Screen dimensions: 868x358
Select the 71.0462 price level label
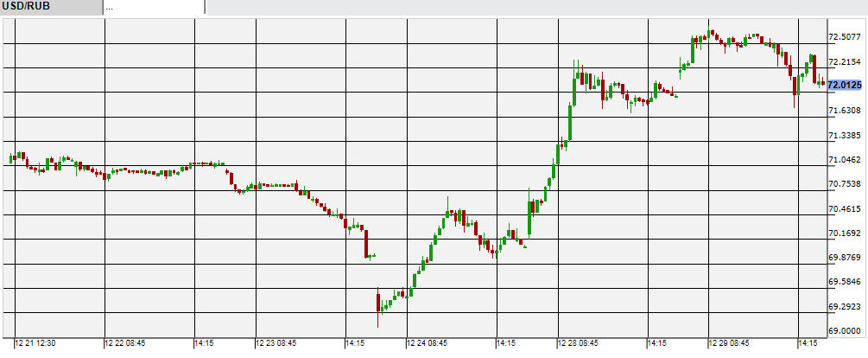tap(844, 160)
